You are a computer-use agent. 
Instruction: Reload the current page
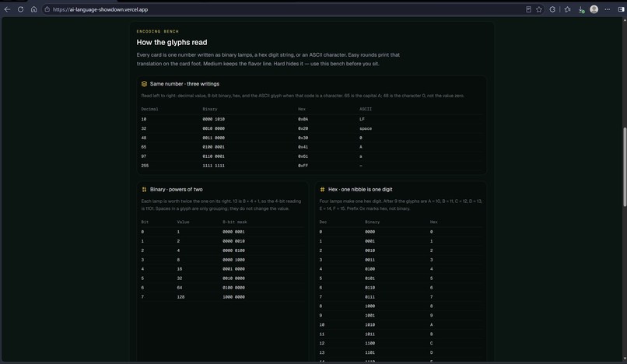coord(20,9)
